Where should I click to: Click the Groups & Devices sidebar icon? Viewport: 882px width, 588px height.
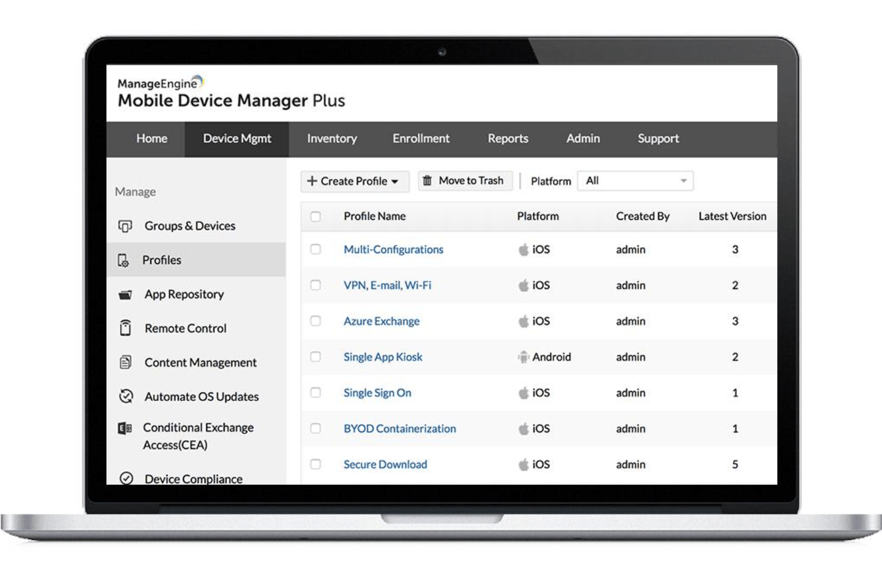(125, 226)
